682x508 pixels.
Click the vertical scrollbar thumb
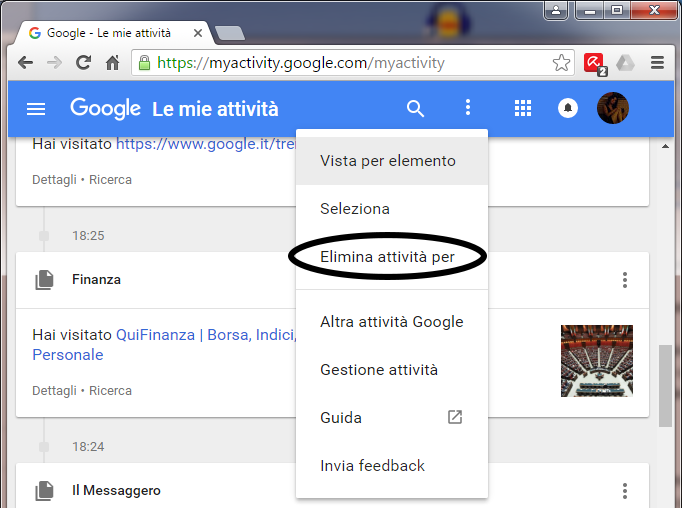point(665,386)
